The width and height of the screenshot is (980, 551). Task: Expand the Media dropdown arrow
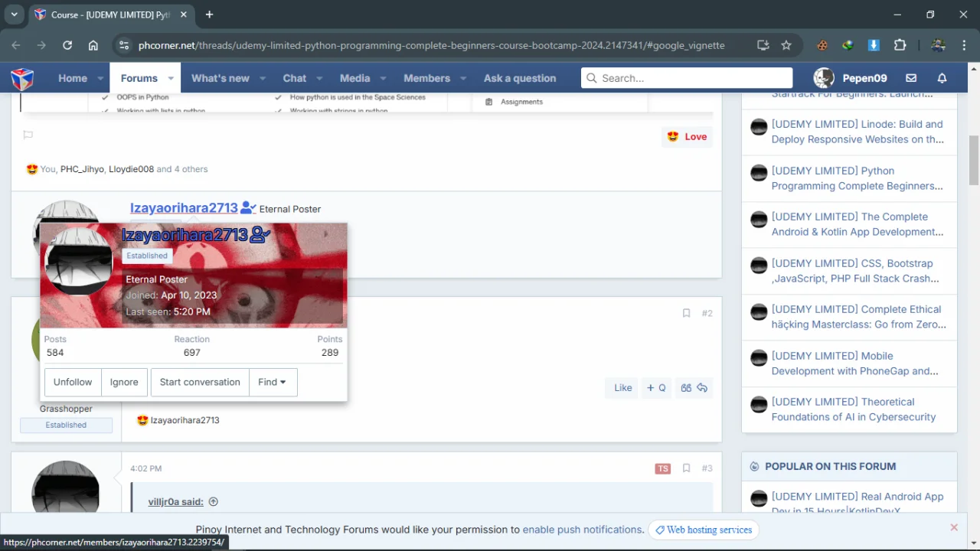(x=383, y=78)
